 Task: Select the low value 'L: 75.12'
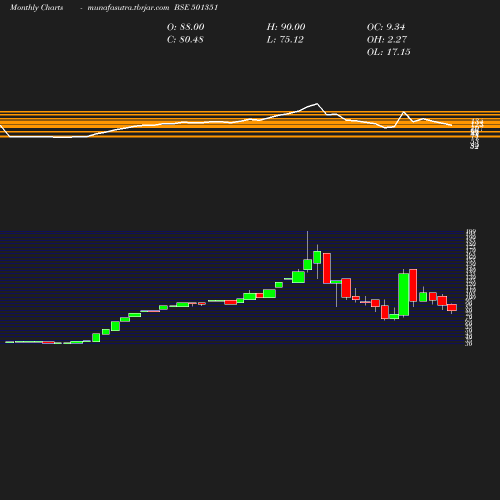point(285,39)
